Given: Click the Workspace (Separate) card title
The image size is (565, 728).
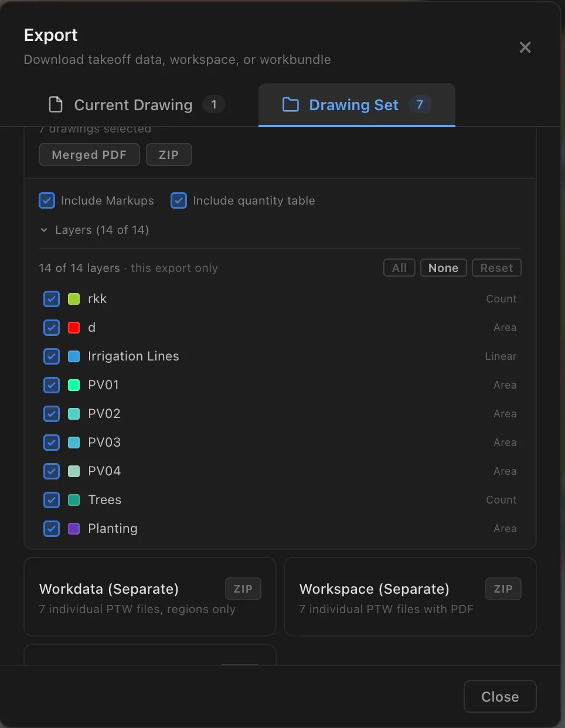Looking at the screenshot, I should [x=375, y=589].
